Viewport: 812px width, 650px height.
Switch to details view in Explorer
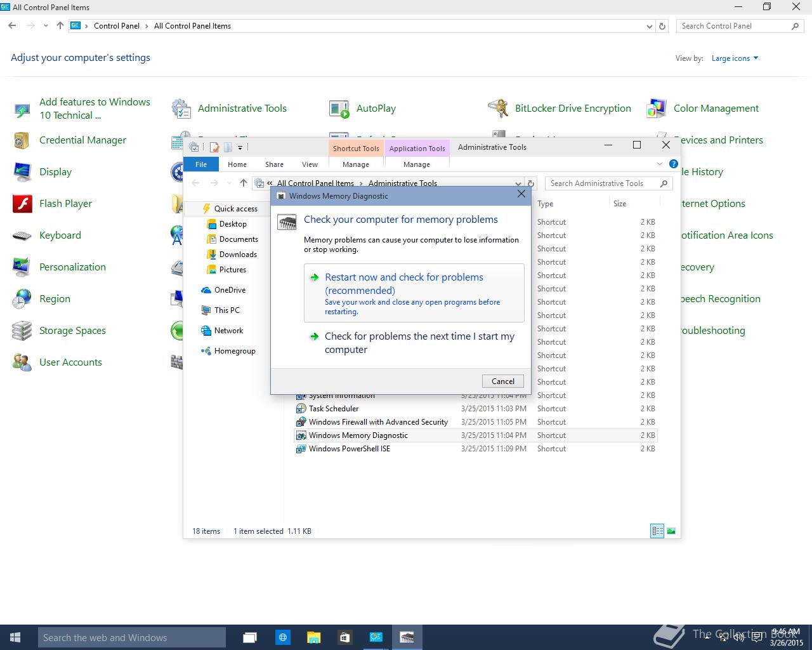click(x=657, y=531)
